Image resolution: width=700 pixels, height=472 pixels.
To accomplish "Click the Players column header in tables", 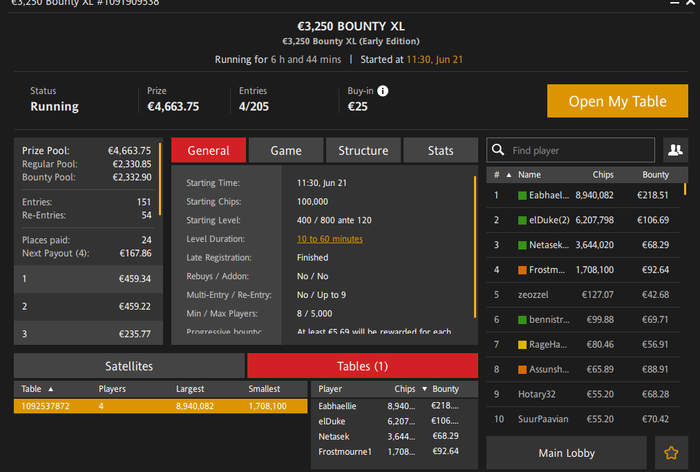I will tap(112, 389).
